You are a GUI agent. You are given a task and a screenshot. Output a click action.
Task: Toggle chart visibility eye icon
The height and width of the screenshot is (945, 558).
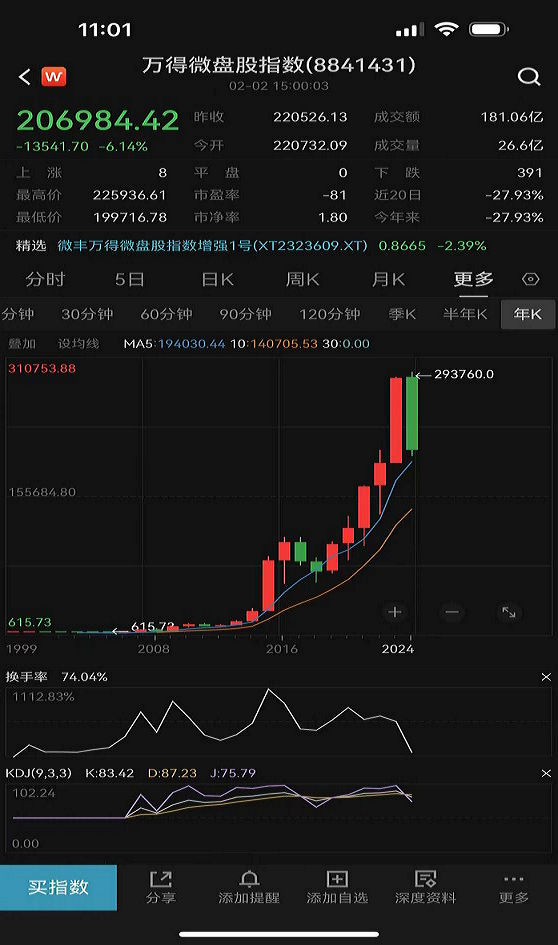(530, 279)
